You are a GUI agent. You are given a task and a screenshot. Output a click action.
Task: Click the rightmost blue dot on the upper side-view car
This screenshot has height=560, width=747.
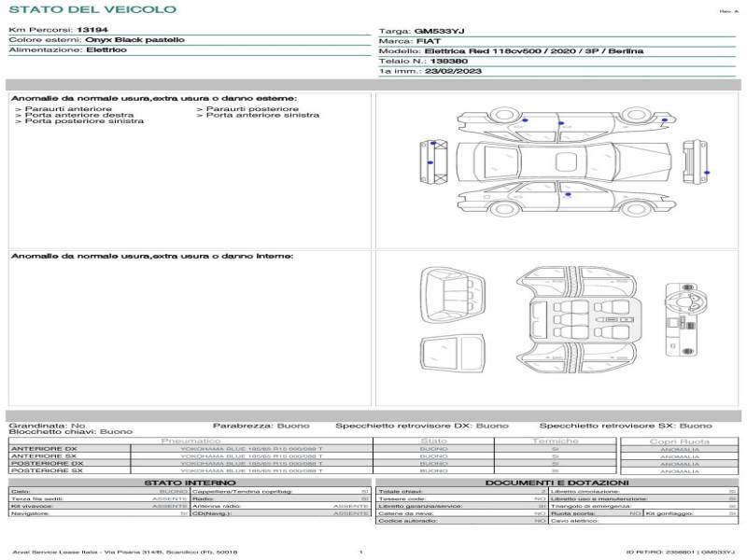(665, 120)
